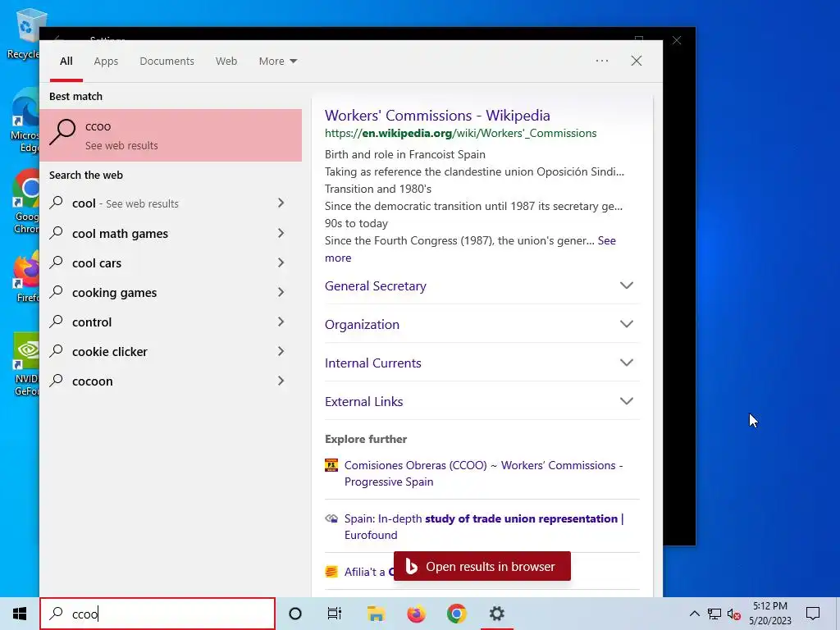
Task: Switch to the All search tab
Action: click(66, 61)
